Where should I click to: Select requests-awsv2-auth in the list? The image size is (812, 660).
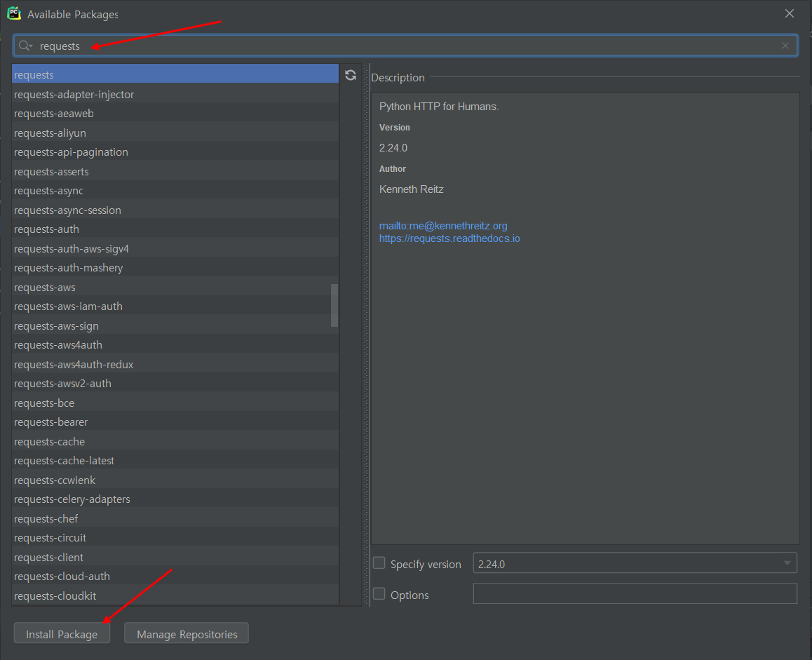175,384
